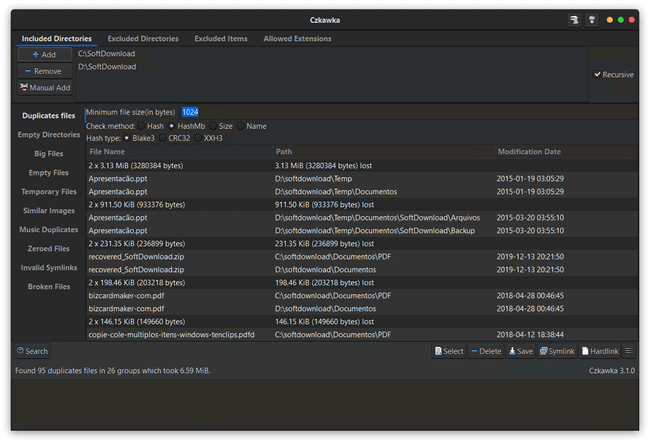
Task: Click the info icon in the title bar
Action: (592, 20)
